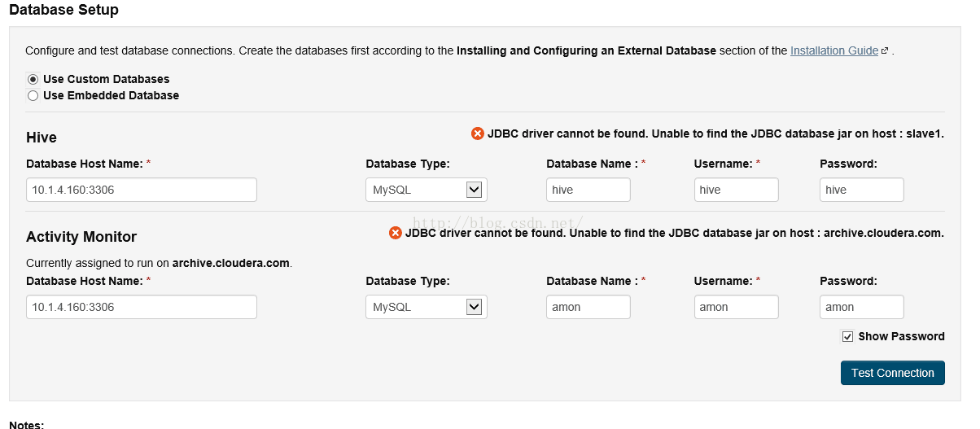
Task: Focus Hive Database Host Name field
Action: 142,190
